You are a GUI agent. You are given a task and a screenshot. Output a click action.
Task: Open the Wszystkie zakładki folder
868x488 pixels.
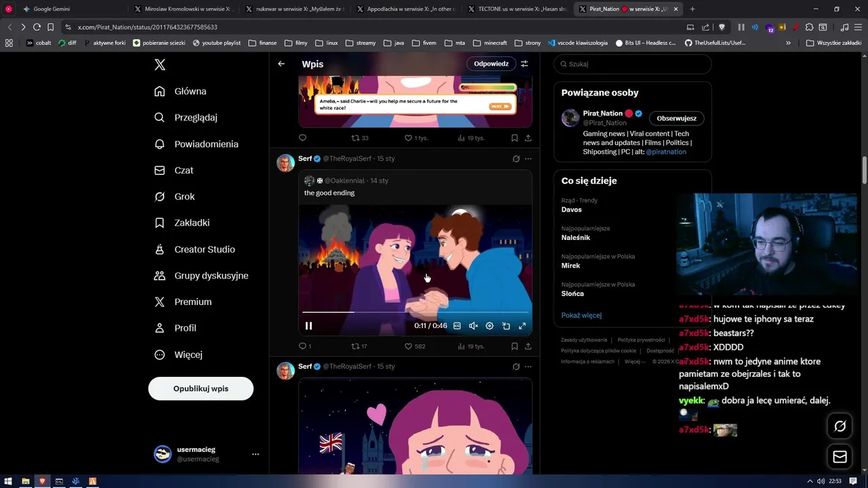pyautogui.click(x=833, y=43)
